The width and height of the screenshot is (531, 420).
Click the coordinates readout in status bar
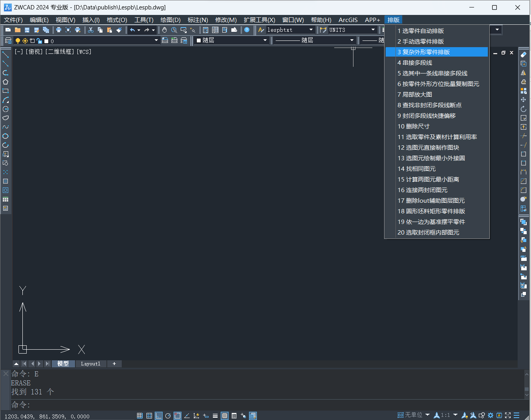click(x=47, y=416)
